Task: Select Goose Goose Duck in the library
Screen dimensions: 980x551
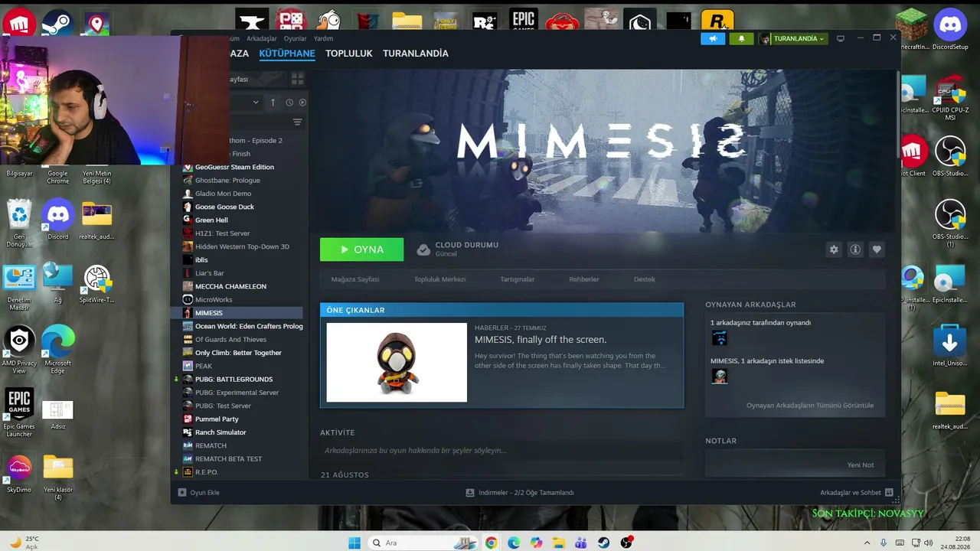Action: pos(224,207)
